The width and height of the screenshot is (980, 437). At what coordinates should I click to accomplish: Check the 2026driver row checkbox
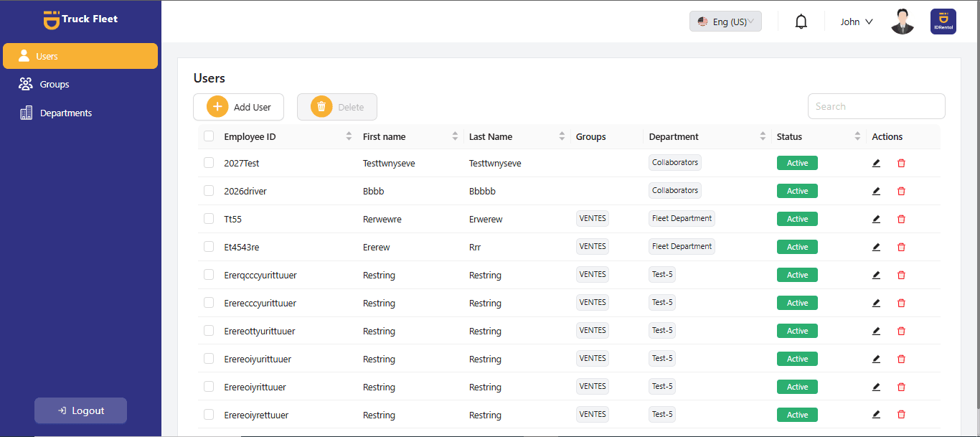(209, 191)
